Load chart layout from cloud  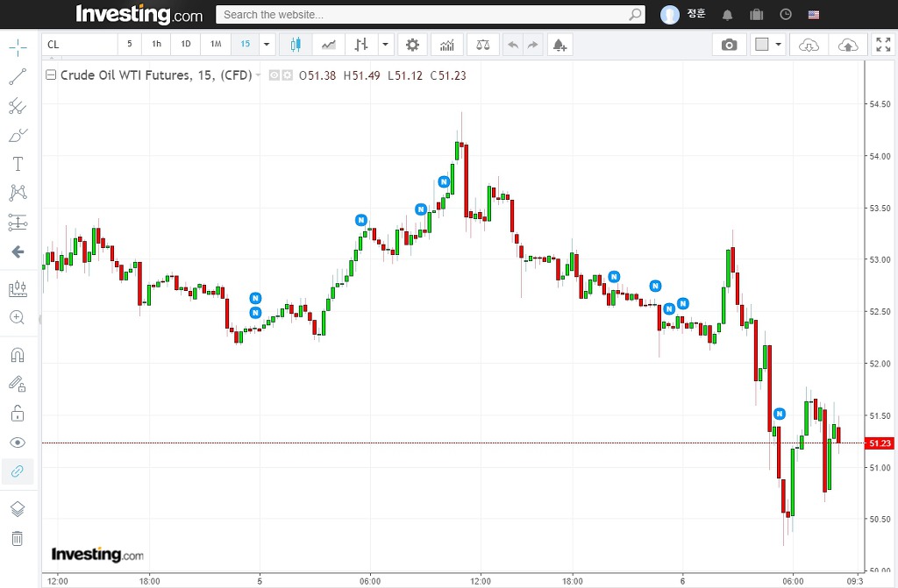809,45
